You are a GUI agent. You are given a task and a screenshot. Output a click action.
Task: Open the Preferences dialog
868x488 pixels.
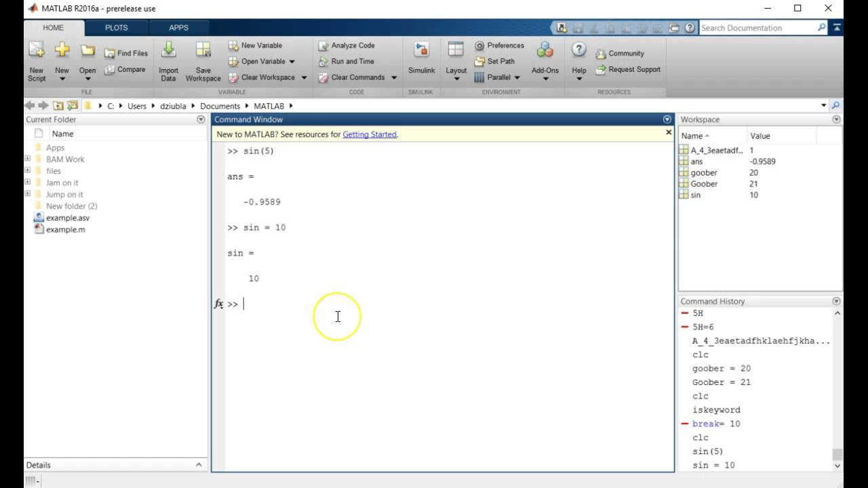[x=500, y=45]
